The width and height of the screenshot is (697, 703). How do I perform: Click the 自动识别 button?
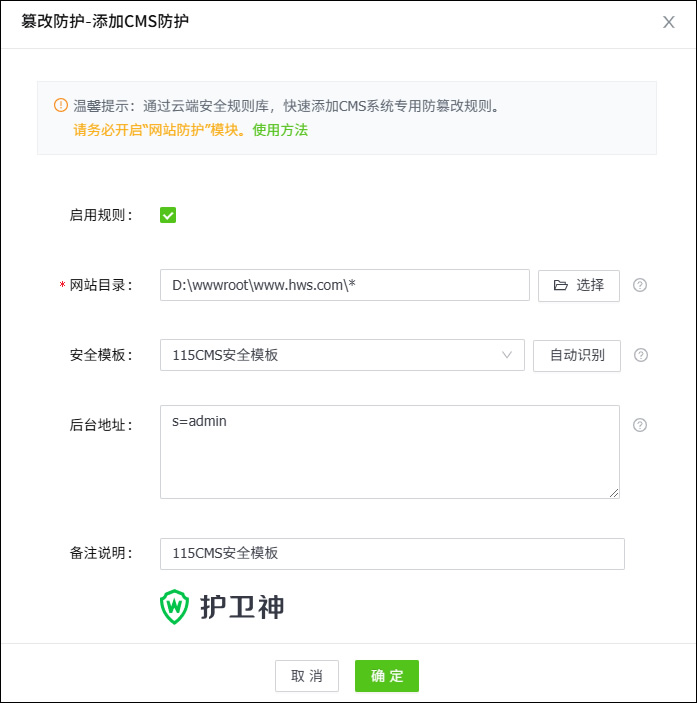point(577,355)
